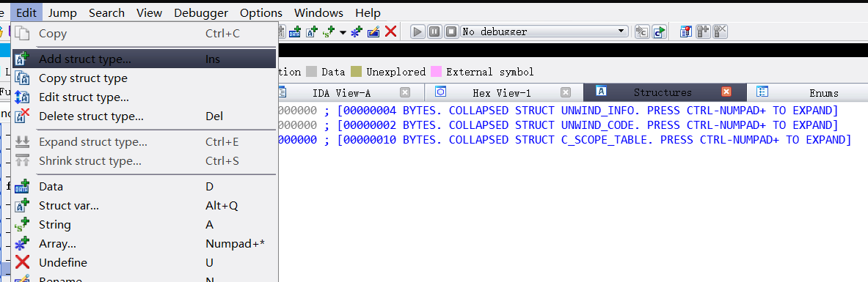Choose String entry in the Edit menu
The image size is (868, 282).
point(144,224)
